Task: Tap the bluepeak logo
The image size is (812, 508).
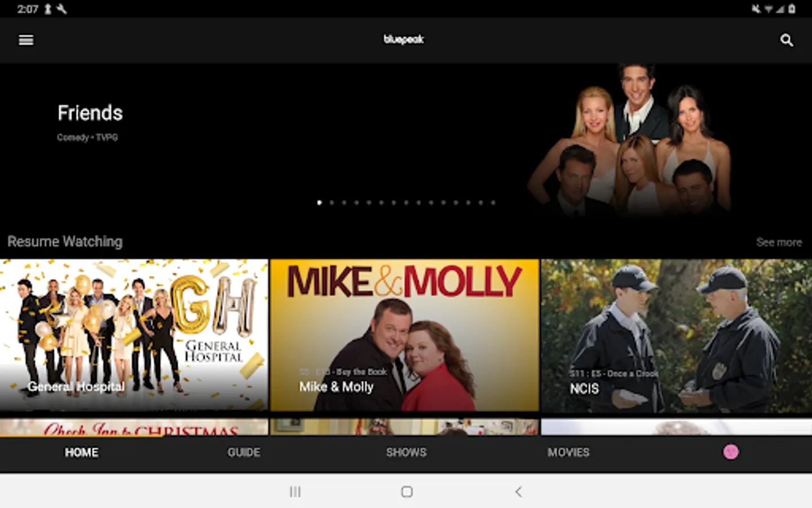Action: click(404, 39)
